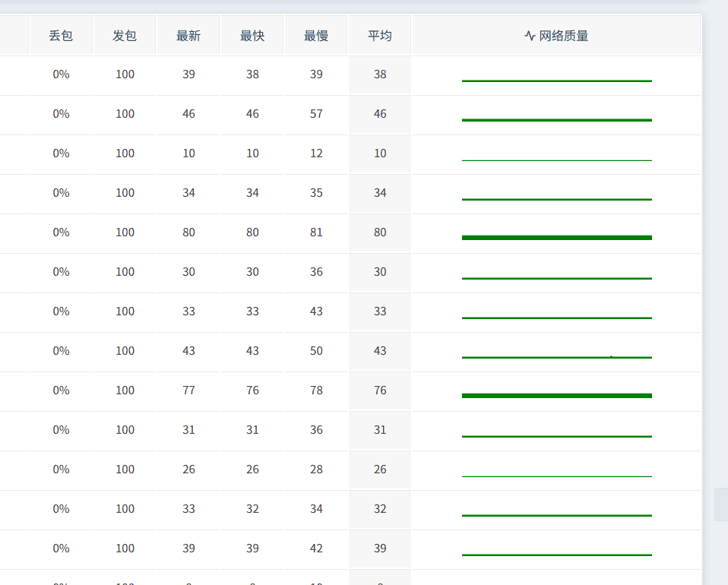Click the quality graph in the average 46 row
Screen dimensions: 728x585
pyautogui.click(x=556, y=120)
